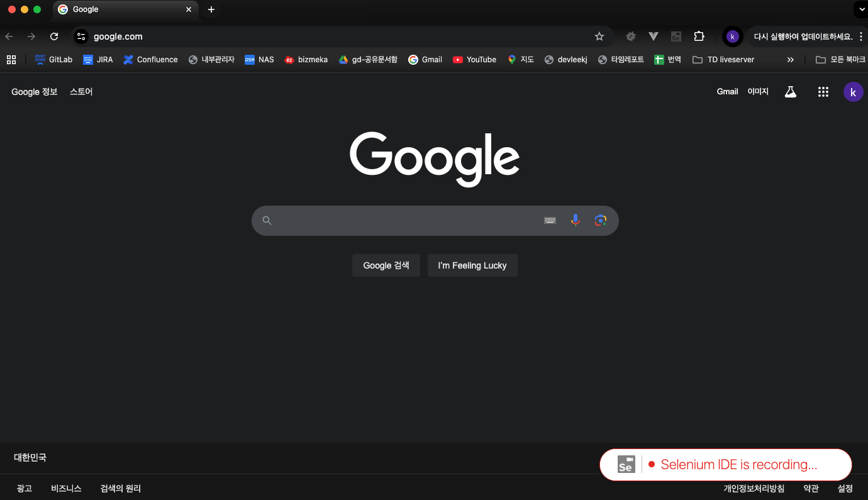The image size is (868, 500).
Task: Open the GitLab bookmark
Action: pos(53,60)
